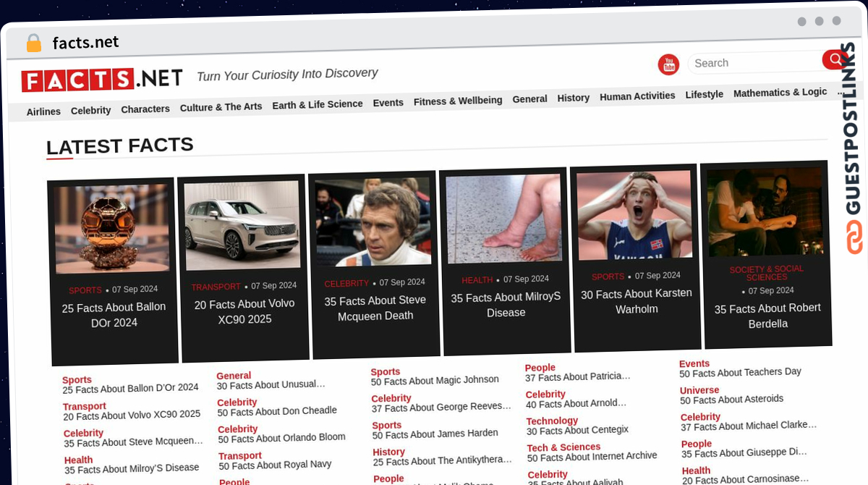Open the Volvo XC90 car thumbnail

(242, 225)
